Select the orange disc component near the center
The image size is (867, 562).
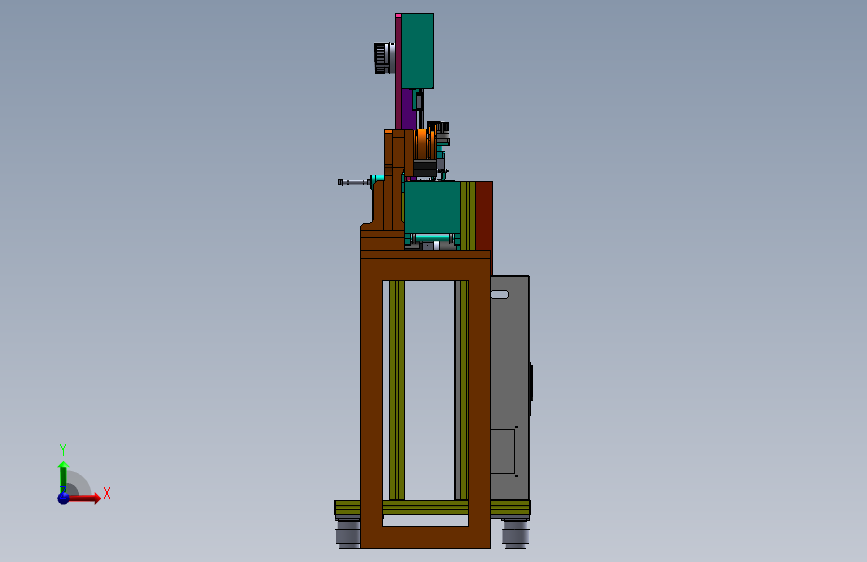[x=422, y=145]
